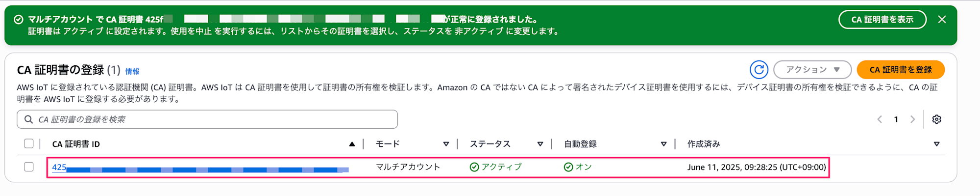Go to next page arrow
Viewport: 980px width, 196px height.
coord(912,119)
